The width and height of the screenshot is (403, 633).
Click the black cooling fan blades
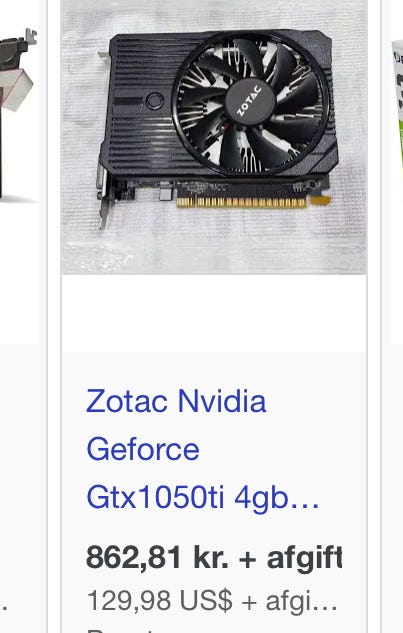point(250,103)
